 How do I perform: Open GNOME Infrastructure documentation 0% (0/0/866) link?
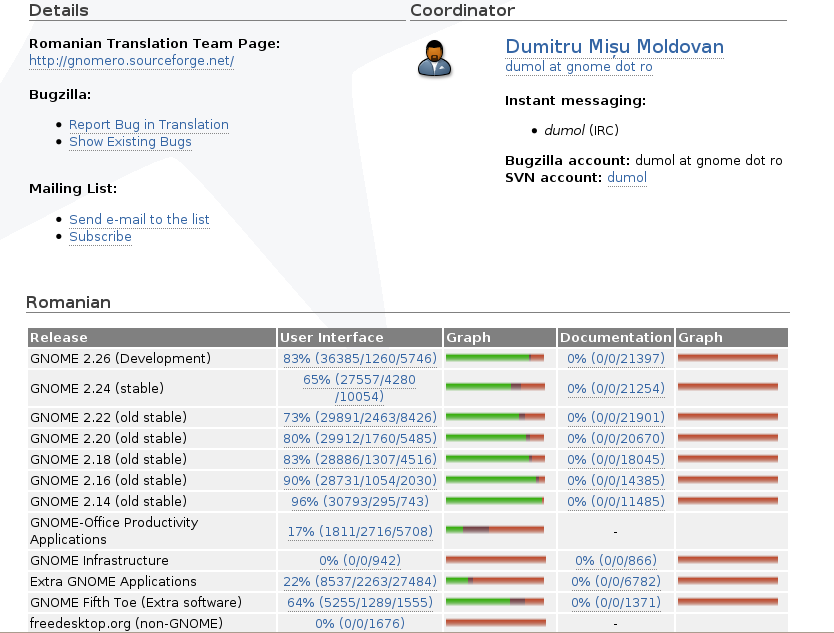tap(616, 561)
